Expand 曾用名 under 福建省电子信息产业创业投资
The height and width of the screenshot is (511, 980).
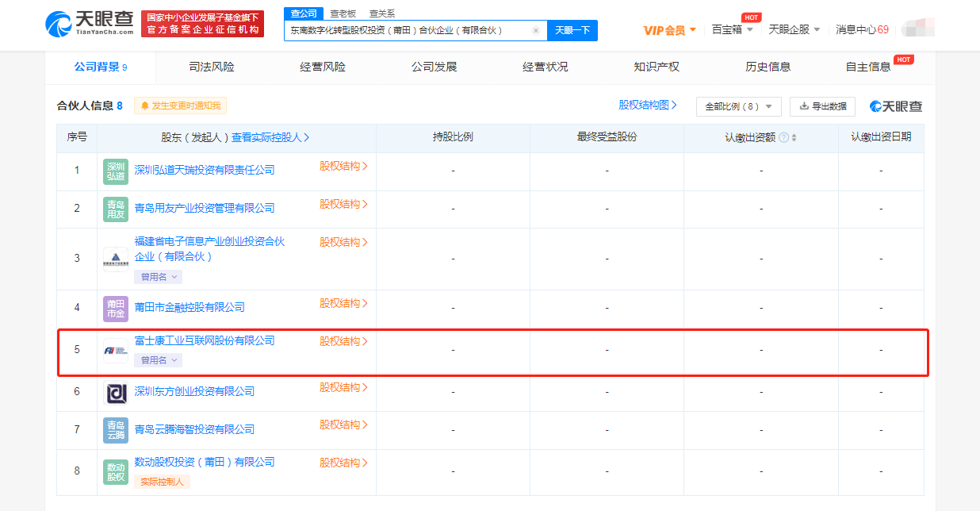point(159,277)
